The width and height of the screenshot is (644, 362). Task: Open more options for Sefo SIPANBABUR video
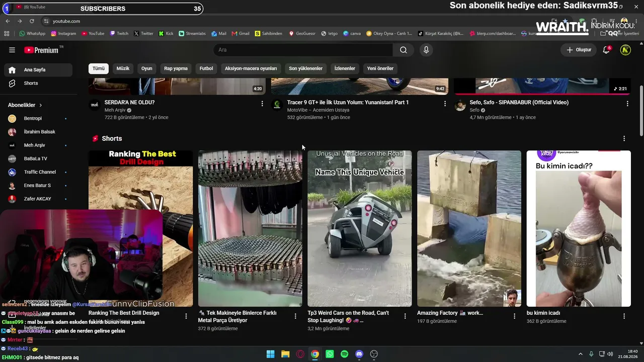click(x=627, y=104)
